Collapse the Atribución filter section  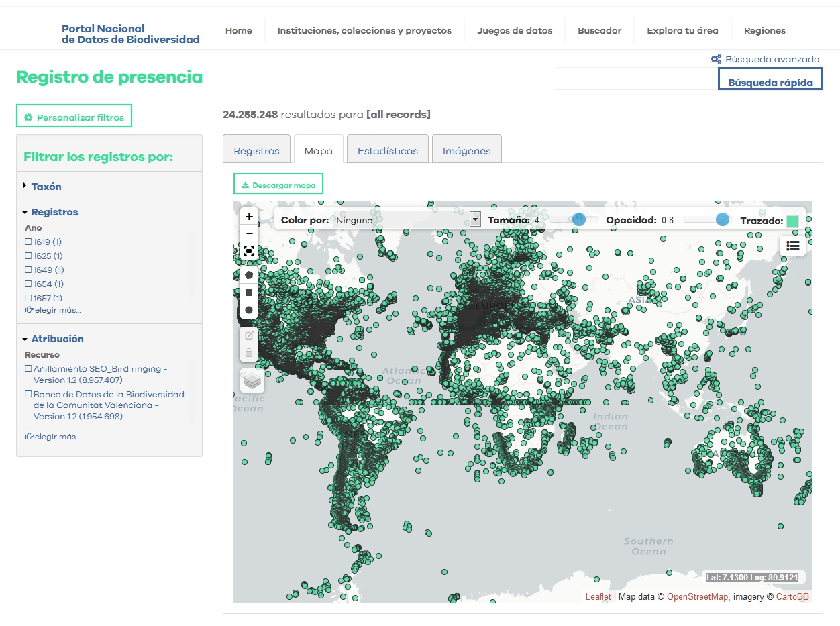coord(57,339)
